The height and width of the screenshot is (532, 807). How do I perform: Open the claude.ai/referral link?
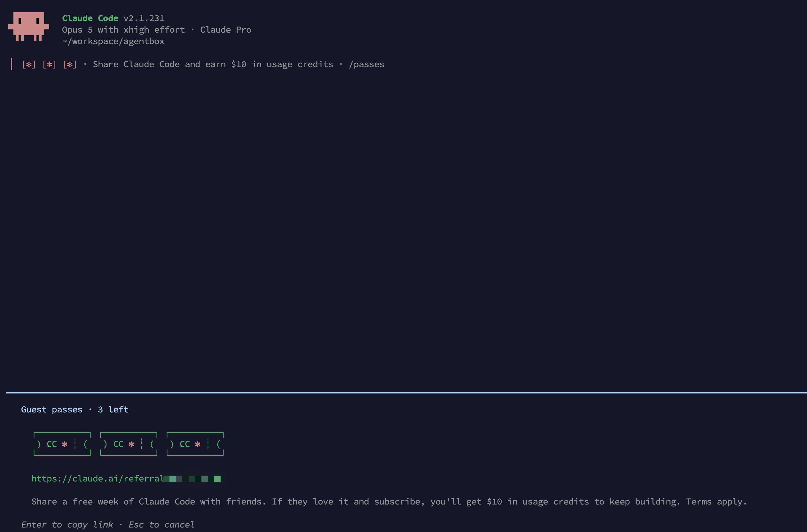click(126, 478)
